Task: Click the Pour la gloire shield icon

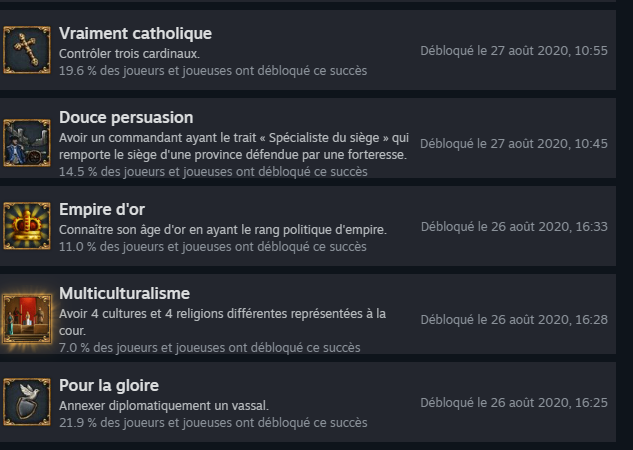Action: (x=27, y=402)
